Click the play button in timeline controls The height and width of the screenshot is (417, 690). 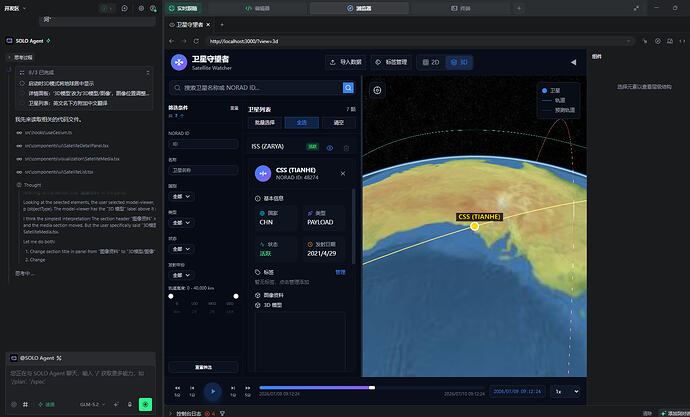click(x=213, y=391)
